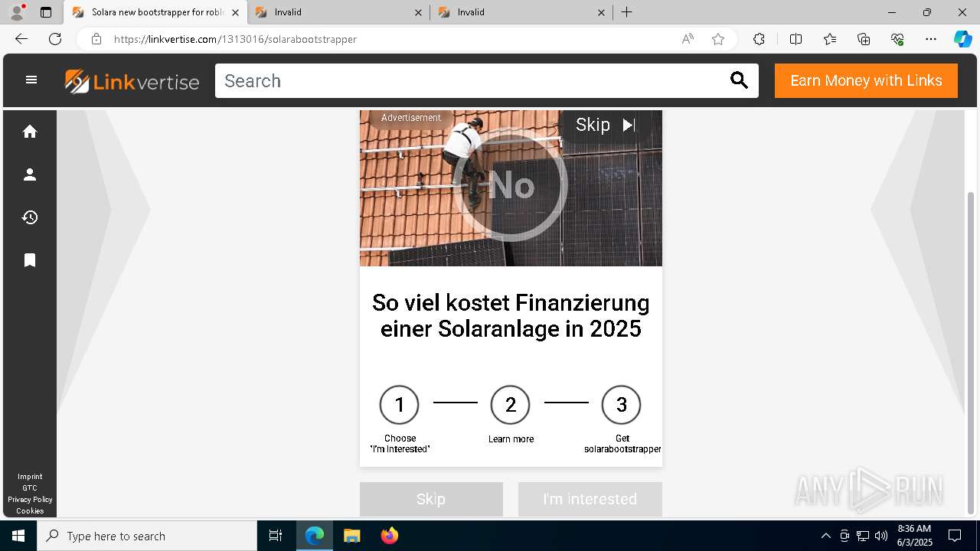Click Earn Money with Links button
The height and width of the screenshot is (551, 980).
tap(866, 80)
